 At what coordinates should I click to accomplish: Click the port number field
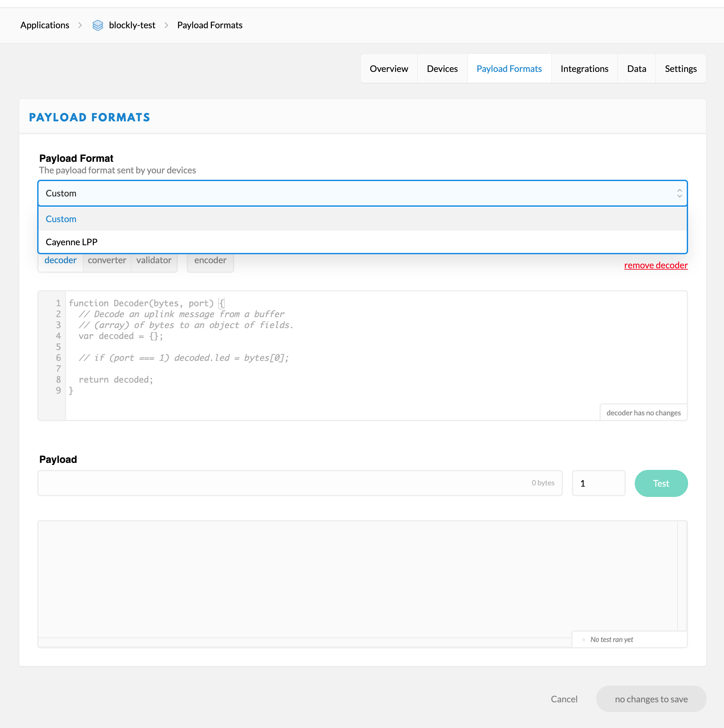pyautogui.click(x=598, y=483)
